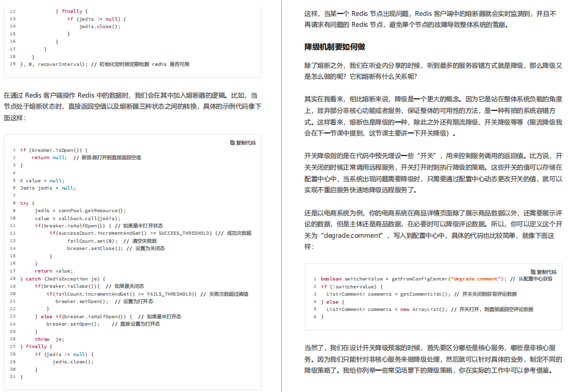Click 'breaker.setOpen();' line commented 直接设置为打开态

(103, 324)
